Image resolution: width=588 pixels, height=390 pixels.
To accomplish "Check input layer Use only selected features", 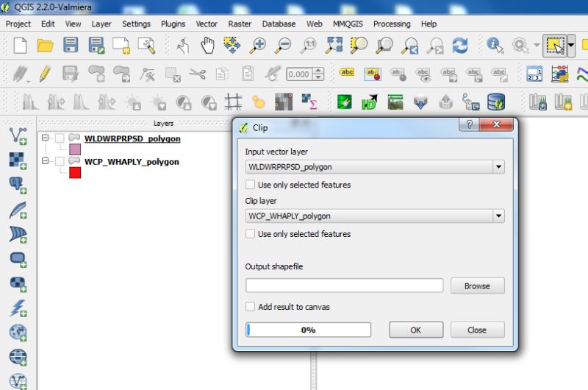I will click(250, 185).
